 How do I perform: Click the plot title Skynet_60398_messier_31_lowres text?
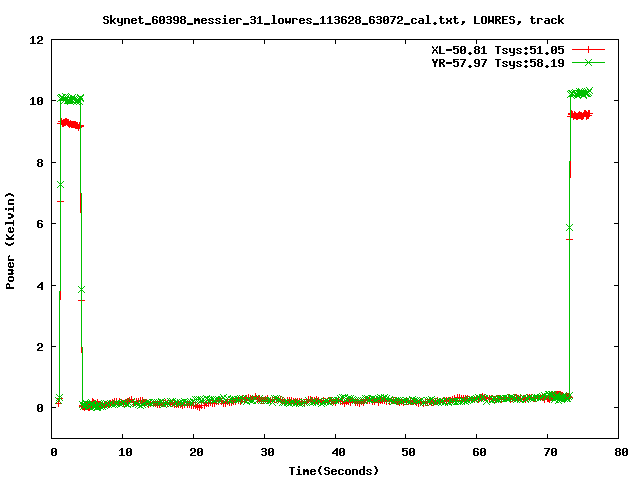(x=333, y=20)
